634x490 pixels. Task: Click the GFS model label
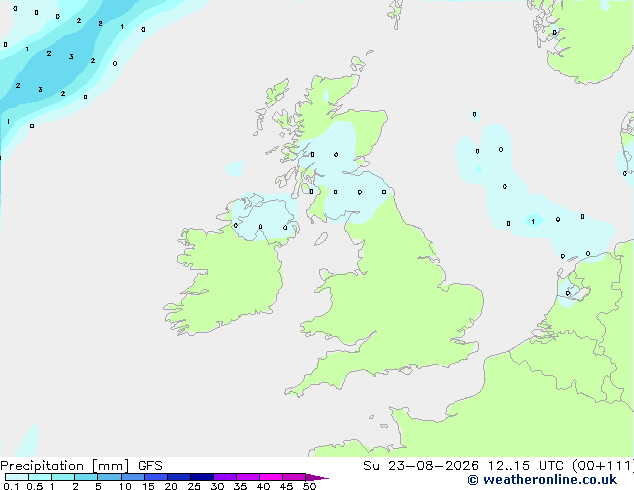point(150,466)
